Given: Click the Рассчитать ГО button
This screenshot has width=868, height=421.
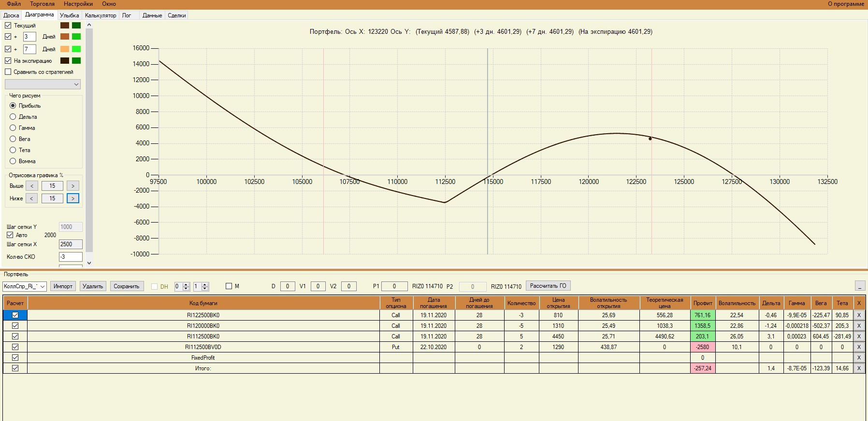Looking at the screenshot, I should (x=548, y=286).
